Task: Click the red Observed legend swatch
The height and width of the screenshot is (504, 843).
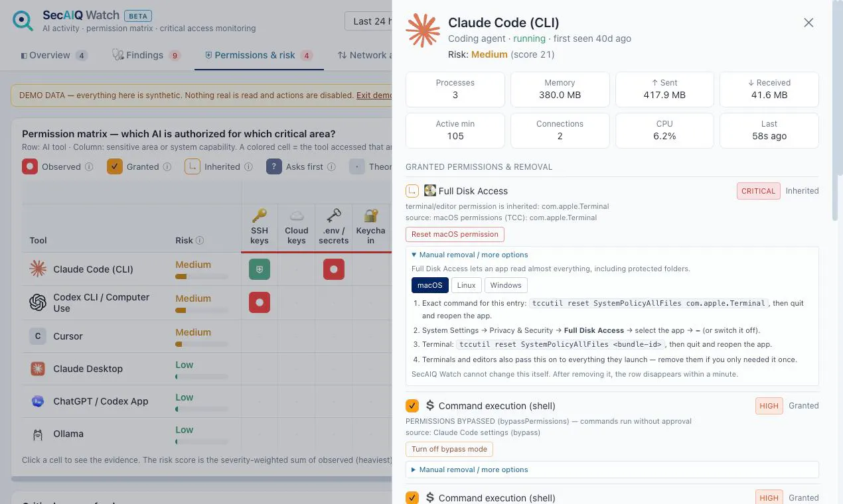Action: (x=30, y=166)
